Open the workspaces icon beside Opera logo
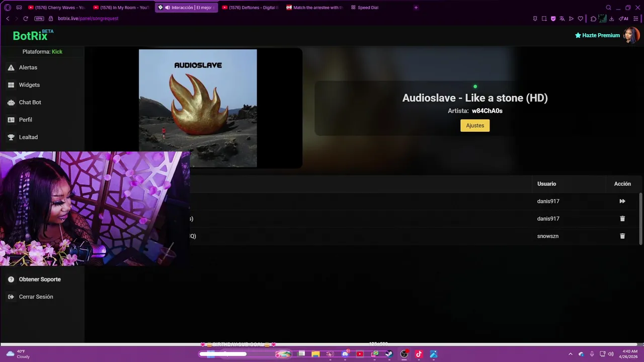Viewport: 644px width, 362px height. [x=19, y=8]
